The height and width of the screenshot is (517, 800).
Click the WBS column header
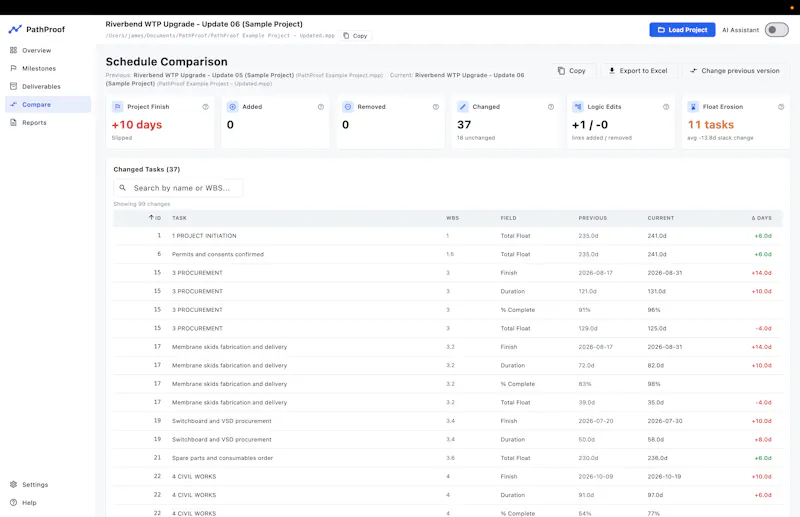tap(453, 218)
